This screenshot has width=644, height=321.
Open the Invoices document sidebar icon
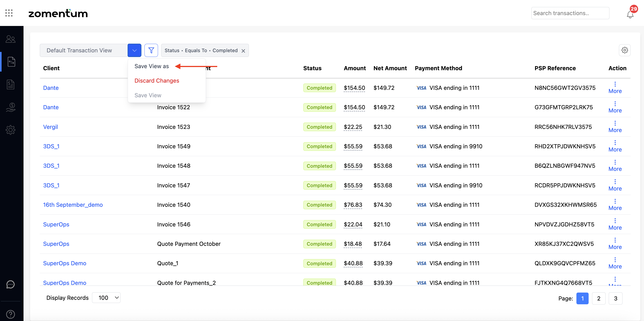(10, 84)
